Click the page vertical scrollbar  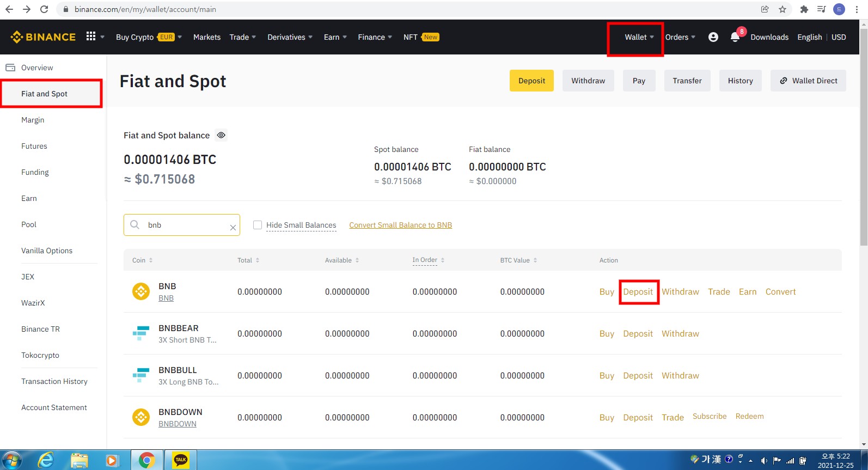pos(864,136)
